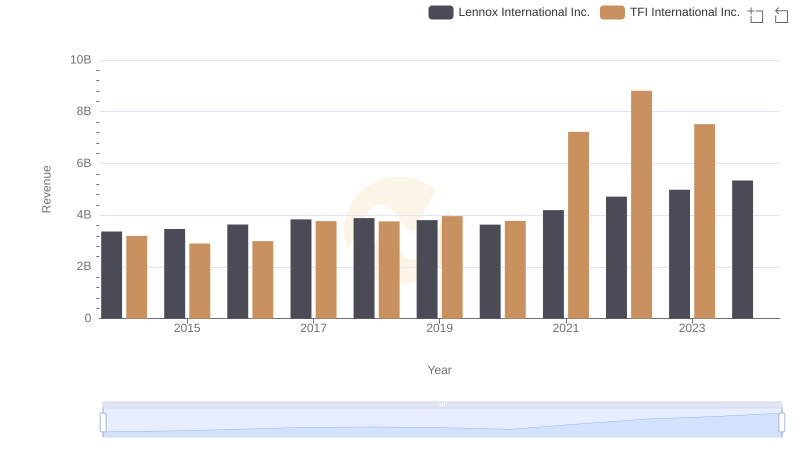This screenshot has width=800, height=461.
Task: Click the 2021 x-axis label
Action: [565, 328]
